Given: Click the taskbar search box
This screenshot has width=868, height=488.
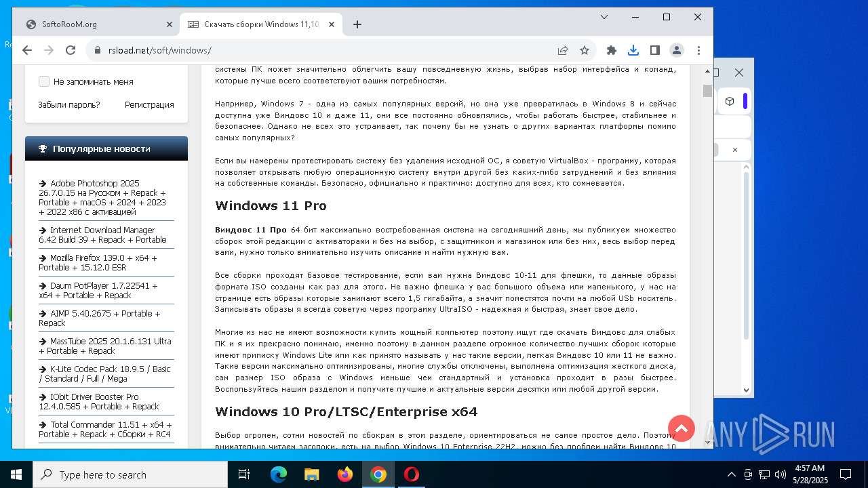Looking at the screenshot, I should (x=130, y=474).
